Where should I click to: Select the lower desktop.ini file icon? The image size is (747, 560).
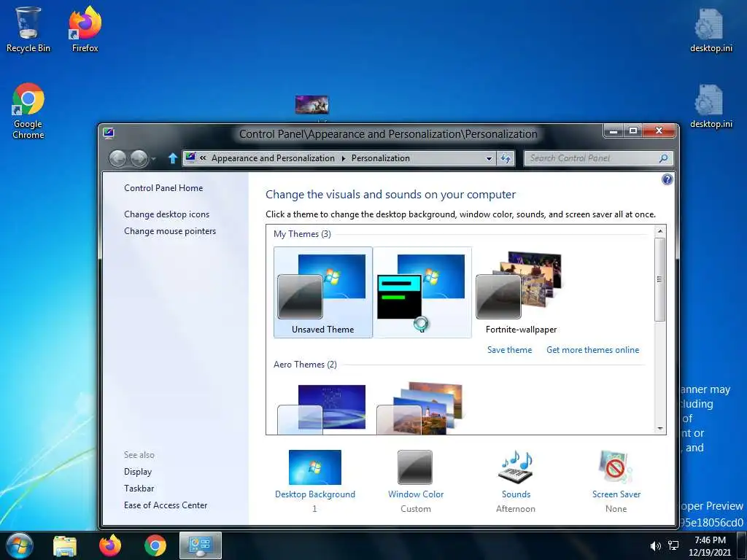[x=711, y=106]
